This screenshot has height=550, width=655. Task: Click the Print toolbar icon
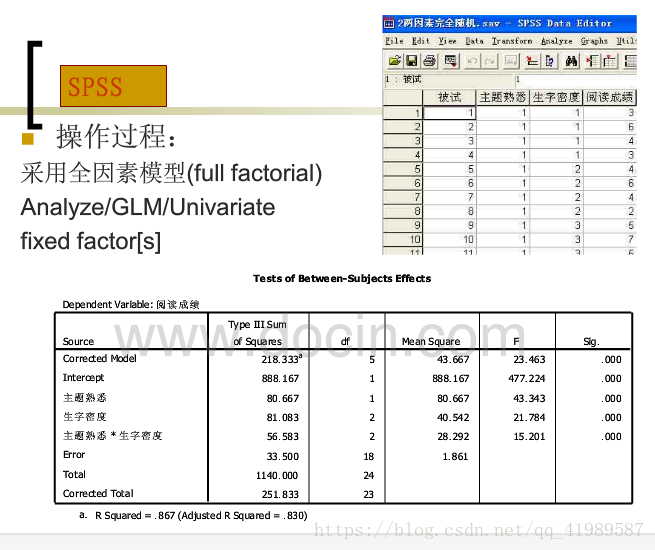pyautogui.click(x=429, y=61)
